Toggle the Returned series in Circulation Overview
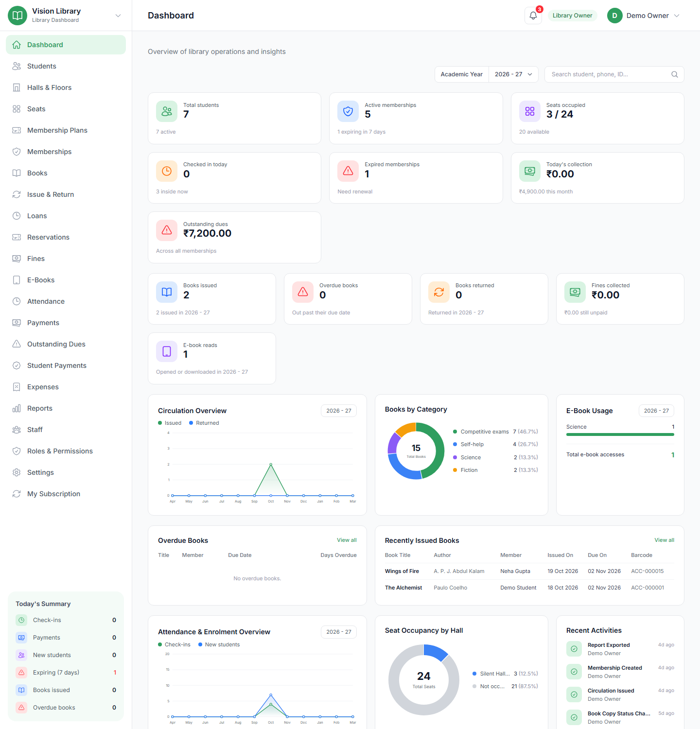The height and width of the screenshot is (729, 700). [x=204, y=423]
